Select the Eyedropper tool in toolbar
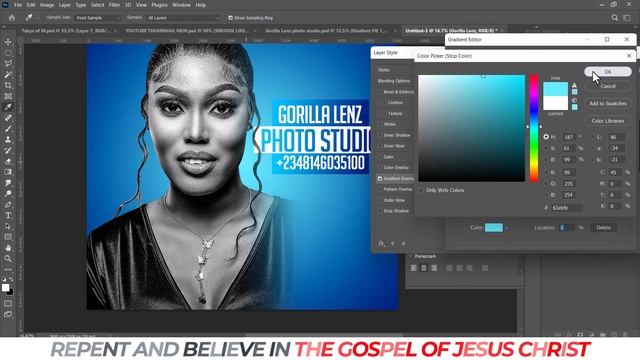Screen dimensions: 640x360 [x=8, y=107]
